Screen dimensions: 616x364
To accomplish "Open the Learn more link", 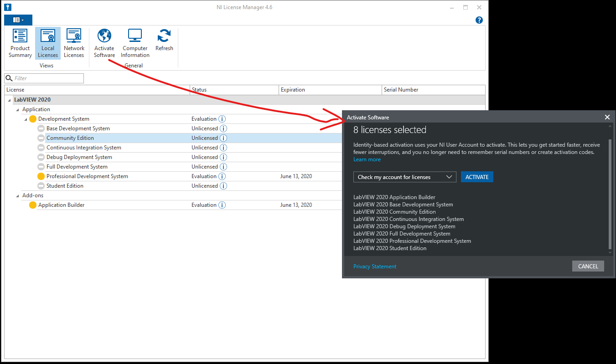I will coord(367,159).
